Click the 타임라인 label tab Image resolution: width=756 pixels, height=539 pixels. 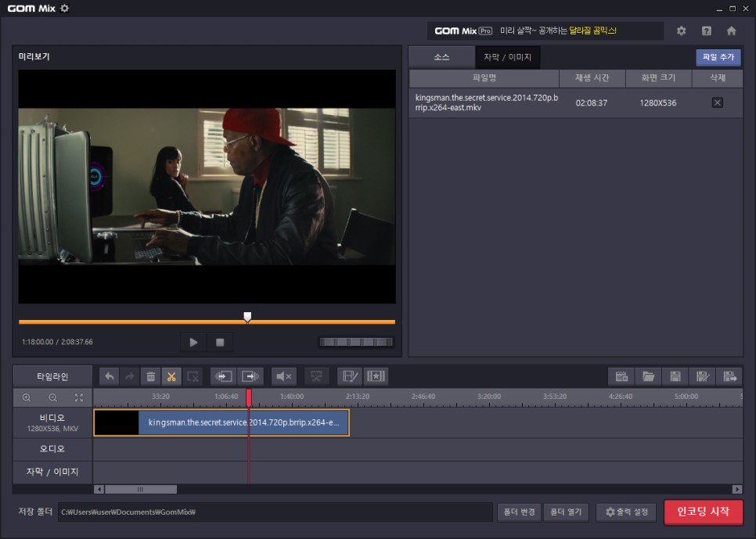point(52,376)
